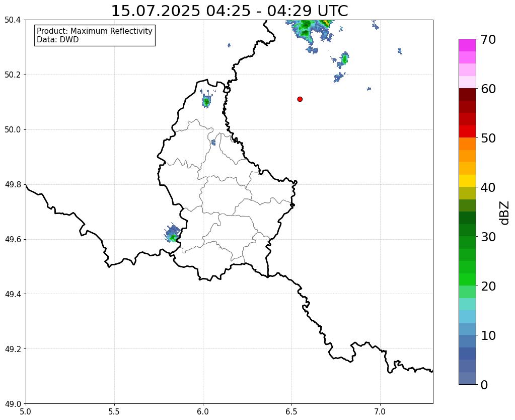Click the longitude tick label 6.5

291,411
